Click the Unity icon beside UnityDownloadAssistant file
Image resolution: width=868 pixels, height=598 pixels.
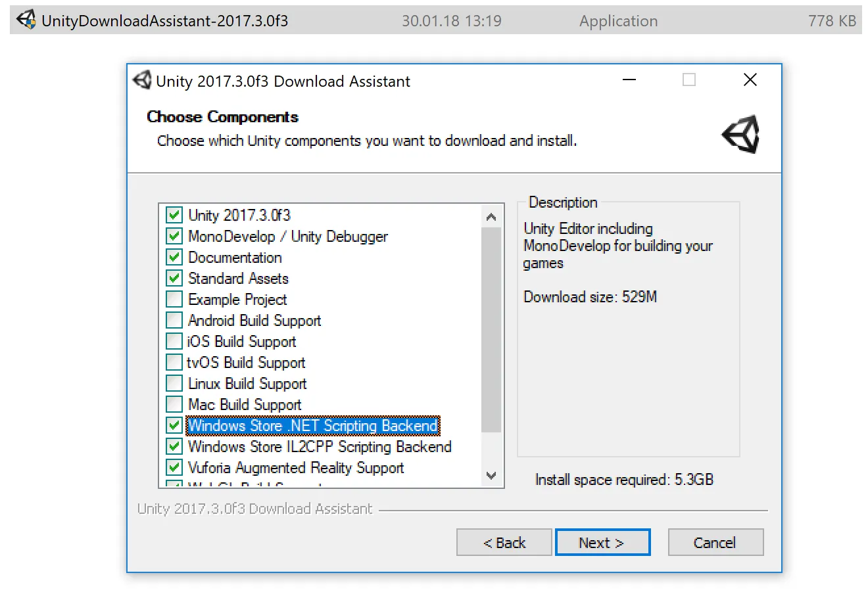(x=26, y=20)
